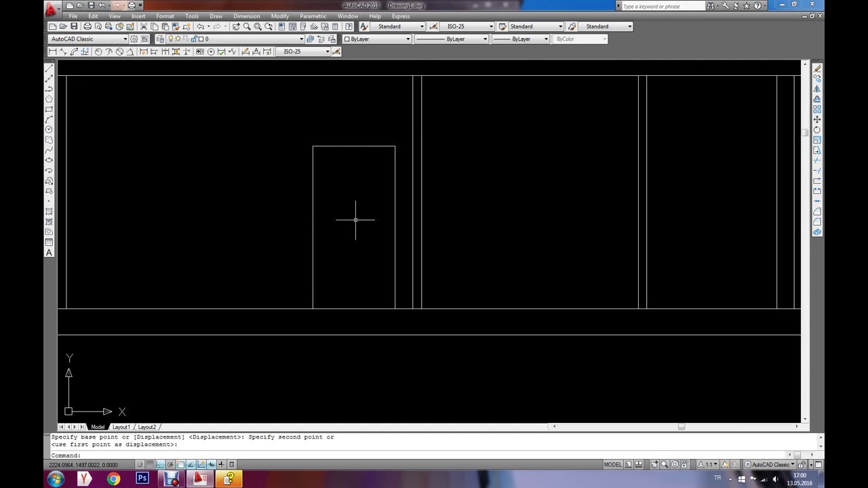Click the Linear dimension tool icon
The height and width of the screenshot is (488, 868).
coord(52,52)
